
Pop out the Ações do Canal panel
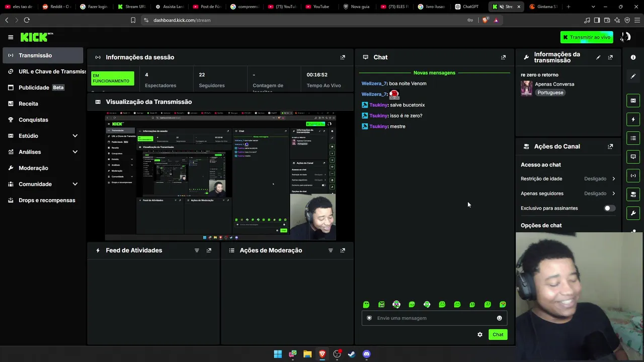click(610, 146)
